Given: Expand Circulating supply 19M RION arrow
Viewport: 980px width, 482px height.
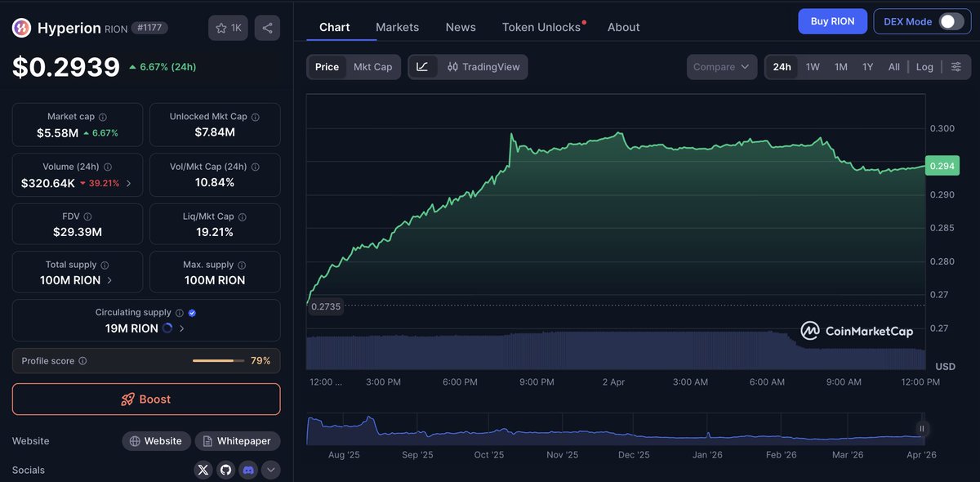Looking at the screenshot, I should 181,328.
